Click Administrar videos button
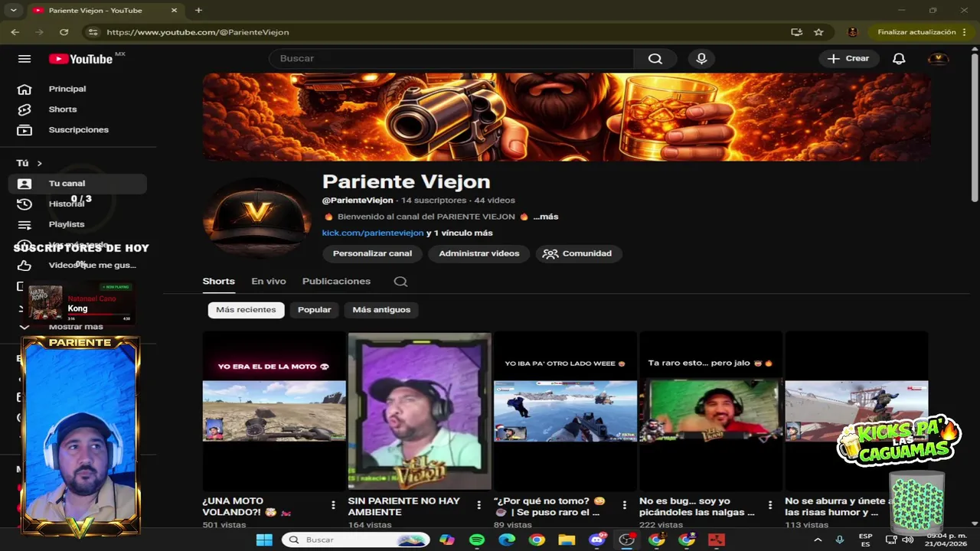Image resolution: width=980 pixels, height=551 pixels. tap(479, 253)
